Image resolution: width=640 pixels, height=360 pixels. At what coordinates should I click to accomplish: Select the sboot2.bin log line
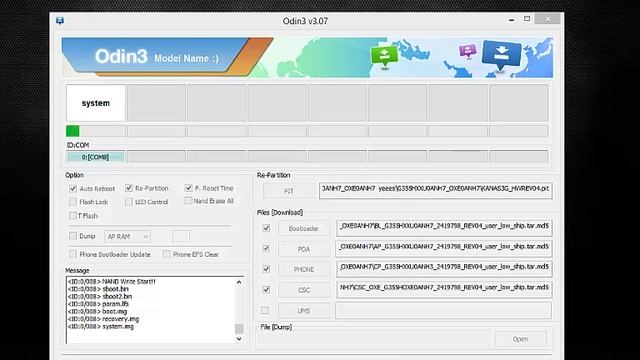click(100, 296)
